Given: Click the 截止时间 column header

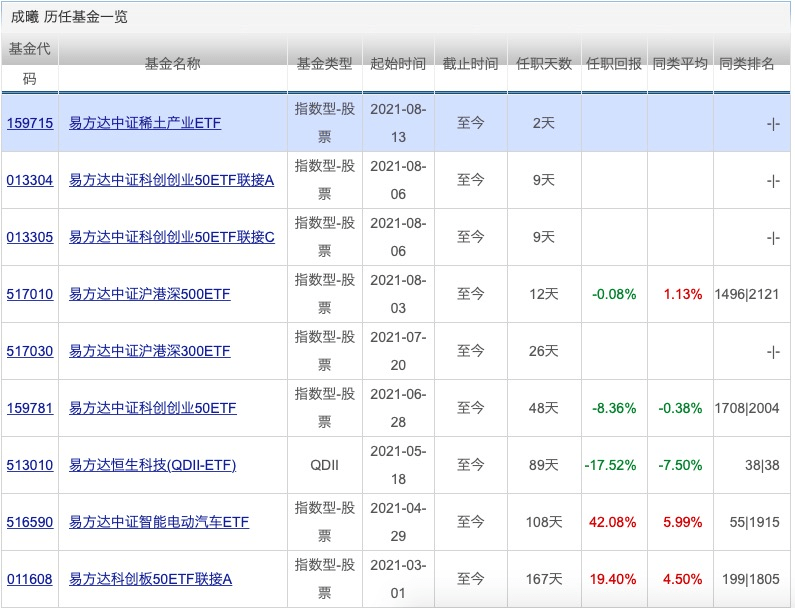Looking at the screenshot, I should pyautogui.click(x=471, y=64).
